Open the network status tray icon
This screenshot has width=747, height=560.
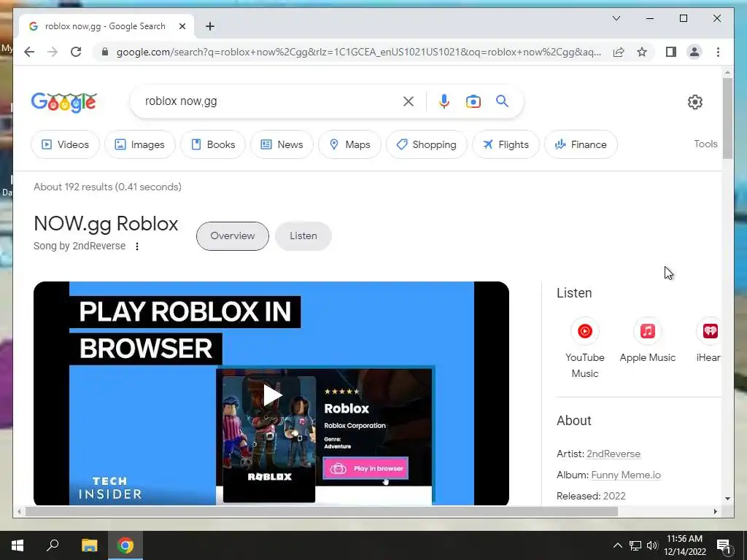[x=635, y=545]
